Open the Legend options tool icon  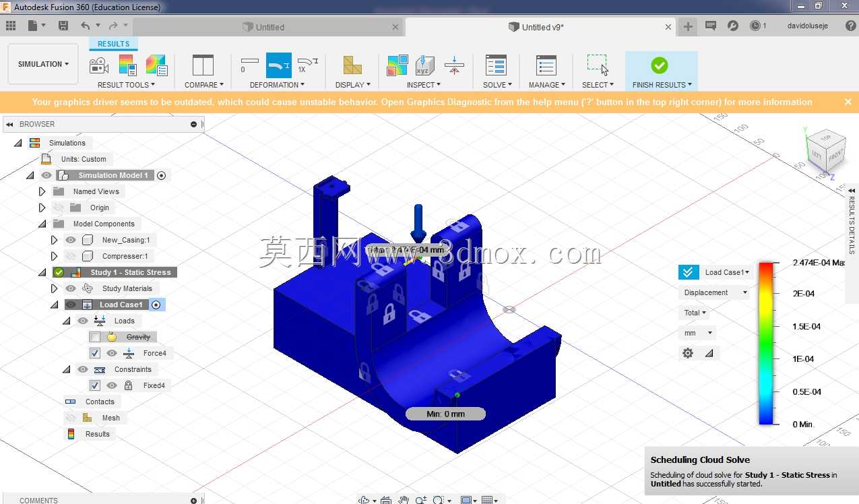128,65
